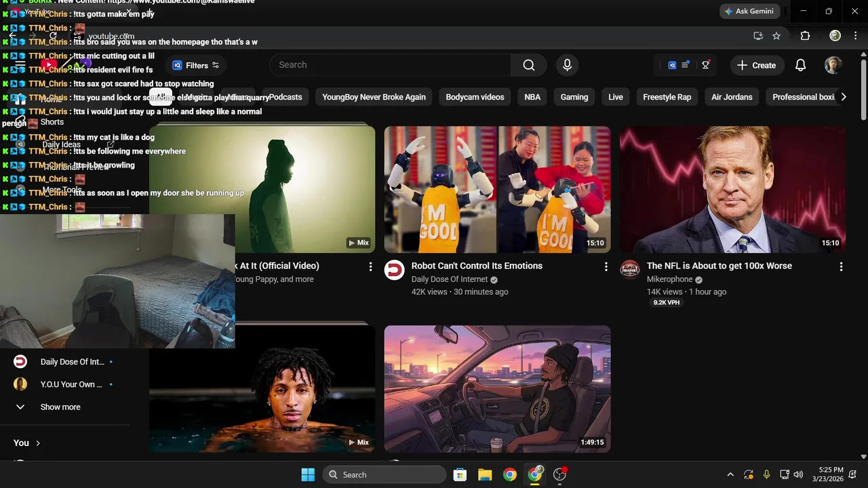The width and height of the screenshot is (868, 488).
Task: Show hidden system tray icons
Action: click(730, 474)
